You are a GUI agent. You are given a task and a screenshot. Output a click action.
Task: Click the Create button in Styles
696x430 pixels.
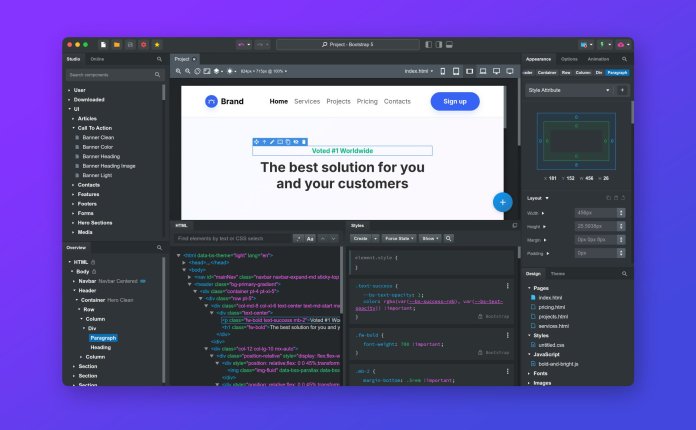[x=361, y=238]
